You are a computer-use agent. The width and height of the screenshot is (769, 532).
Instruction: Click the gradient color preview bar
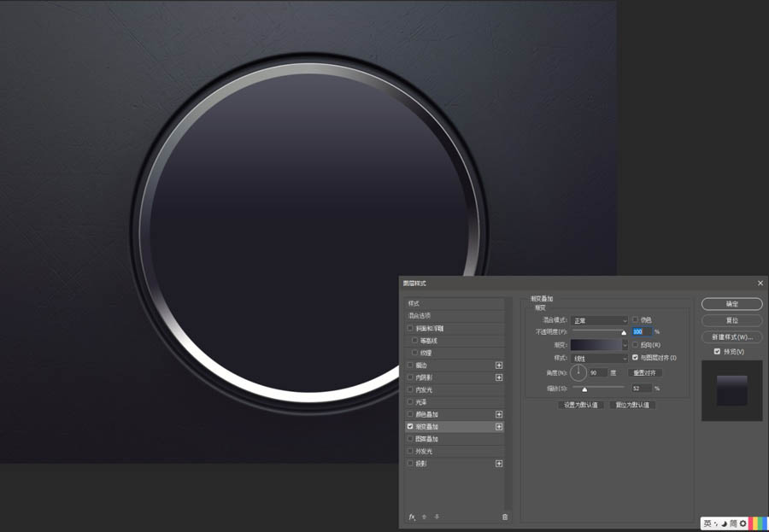(595, 345)
